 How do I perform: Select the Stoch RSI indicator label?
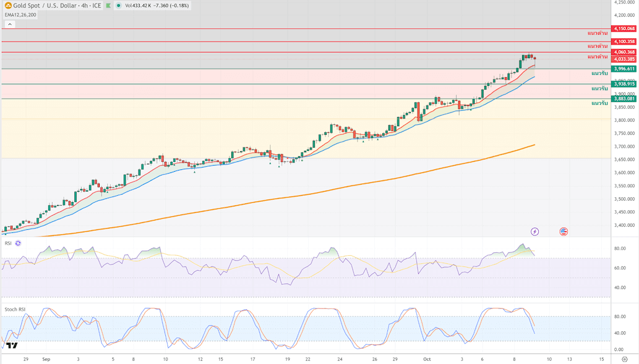click(15, 309)
